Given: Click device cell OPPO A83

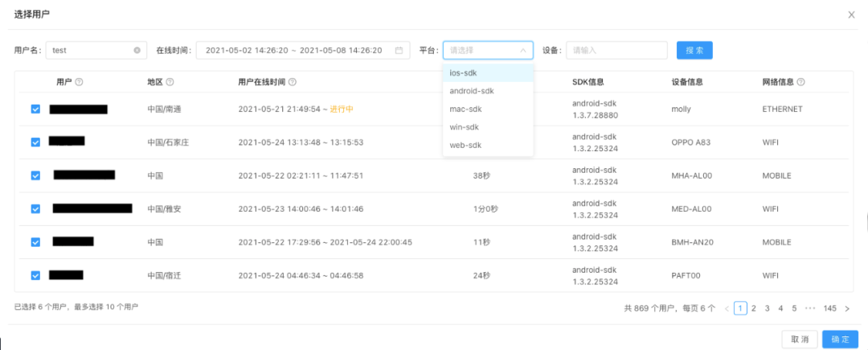Looking at the screenshot, I should (690, 142).
